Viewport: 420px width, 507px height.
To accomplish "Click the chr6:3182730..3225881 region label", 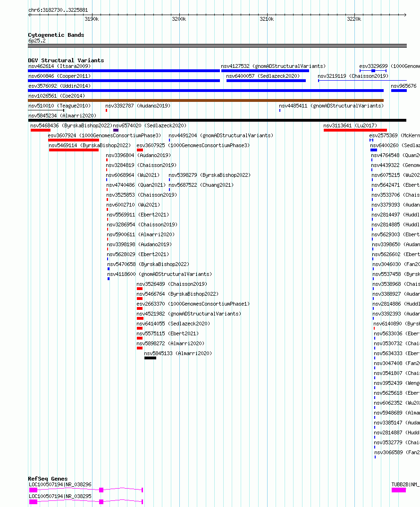I will tap(58, 10).
